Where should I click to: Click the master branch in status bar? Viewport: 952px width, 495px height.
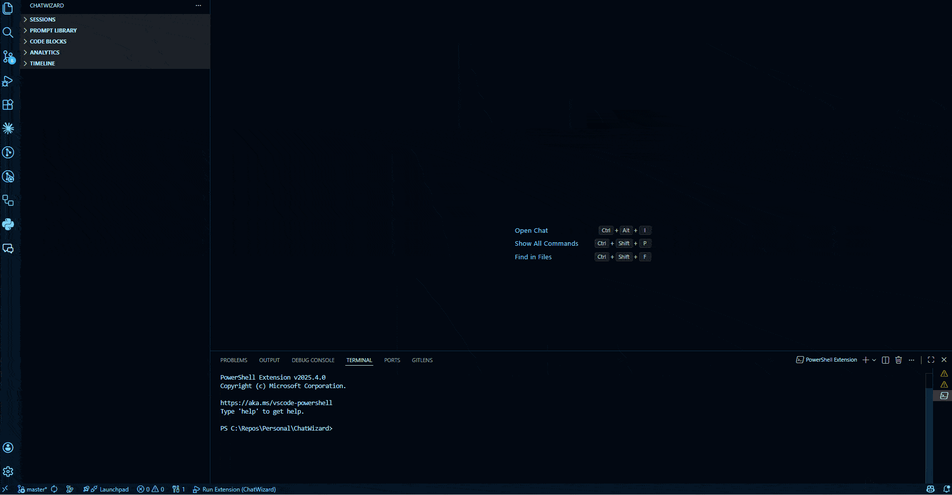pos(32,490)
